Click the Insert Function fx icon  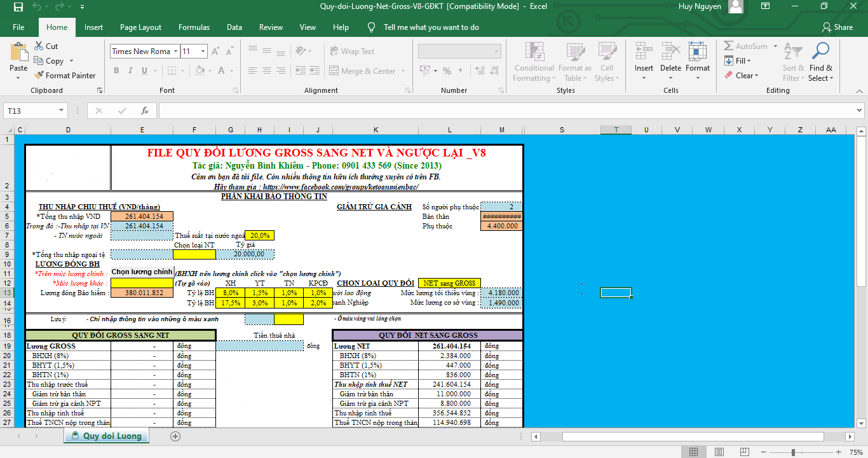coord(145,111)
